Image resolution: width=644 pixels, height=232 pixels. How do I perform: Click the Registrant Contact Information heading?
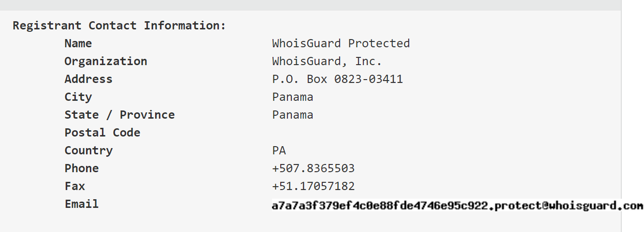[119, 26]
